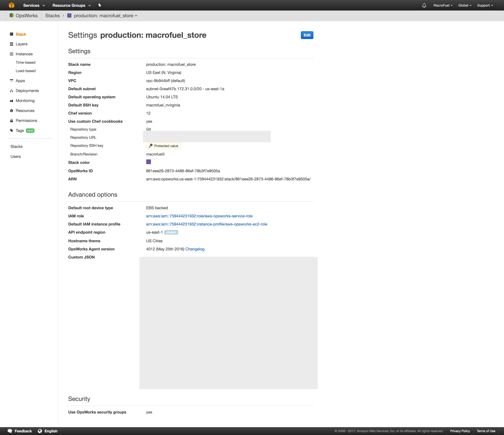Screen dimensions: 504x435
Task: Click Edit button for stack settings
Action: [307, 35]
